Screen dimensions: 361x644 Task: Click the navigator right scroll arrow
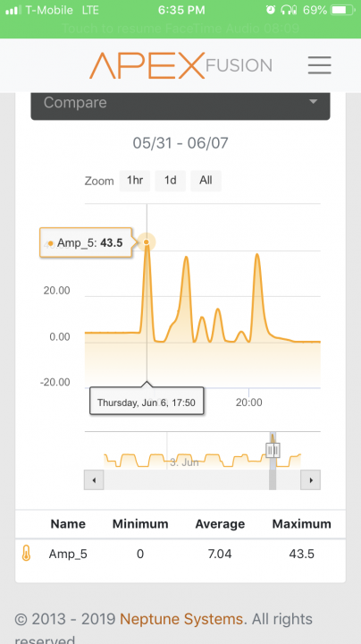coord(311,480)
